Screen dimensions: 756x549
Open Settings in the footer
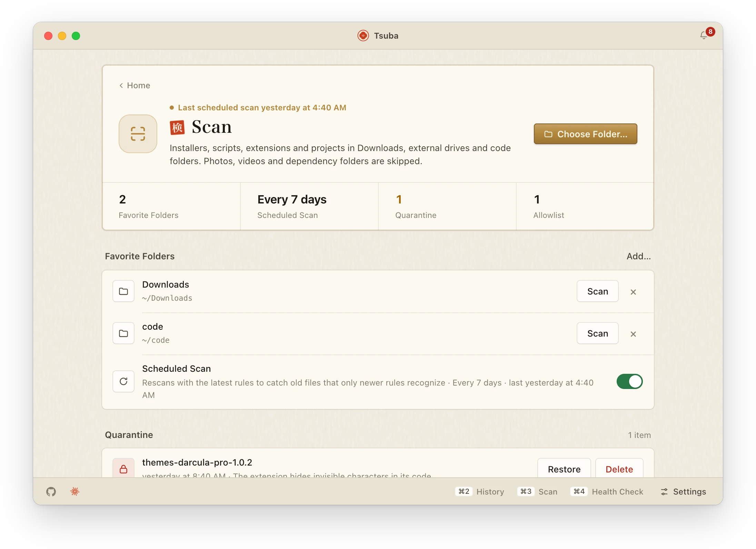[x=683, y=492]
